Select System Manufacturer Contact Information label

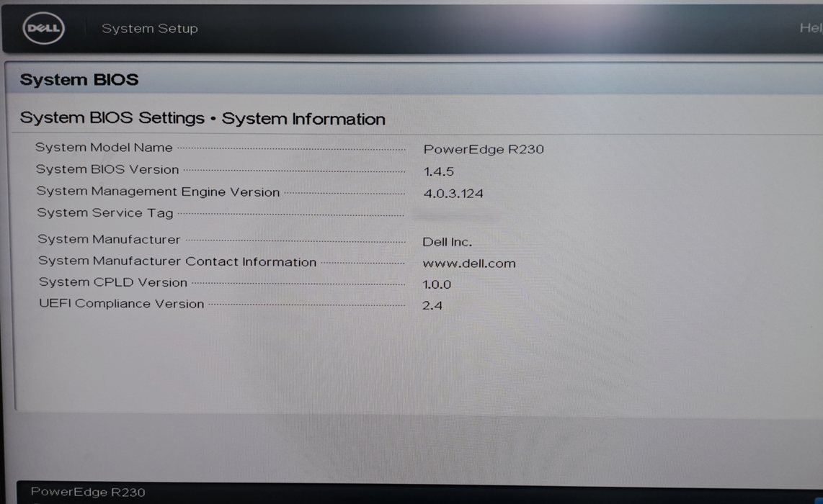pyautogui.click(x=177, y=261)
